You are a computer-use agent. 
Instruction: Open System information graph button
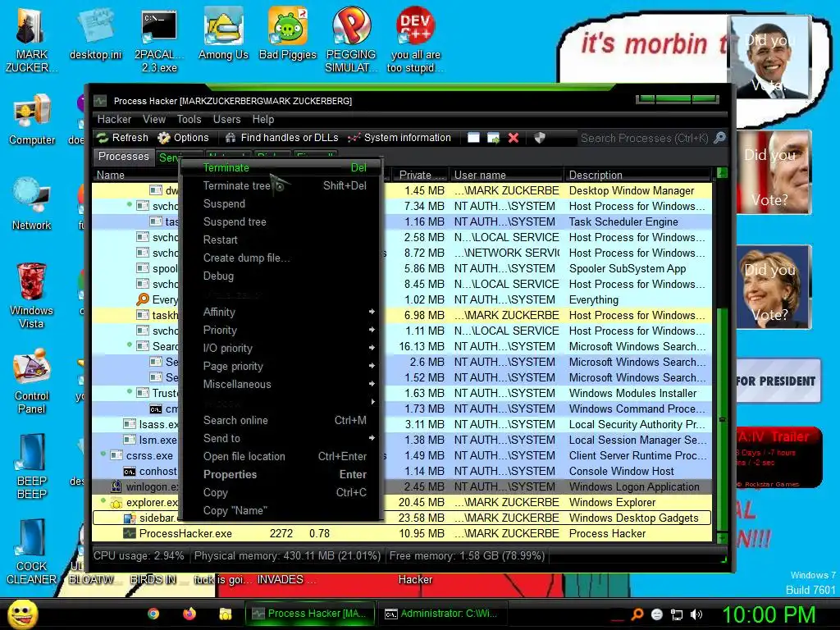(399, 138)
